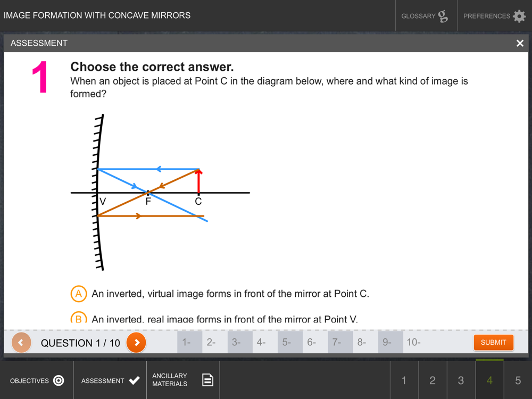This screenshot has height=399, width=532.
Task: Jump to question 3 marker
Action: (x=240, y=342)
